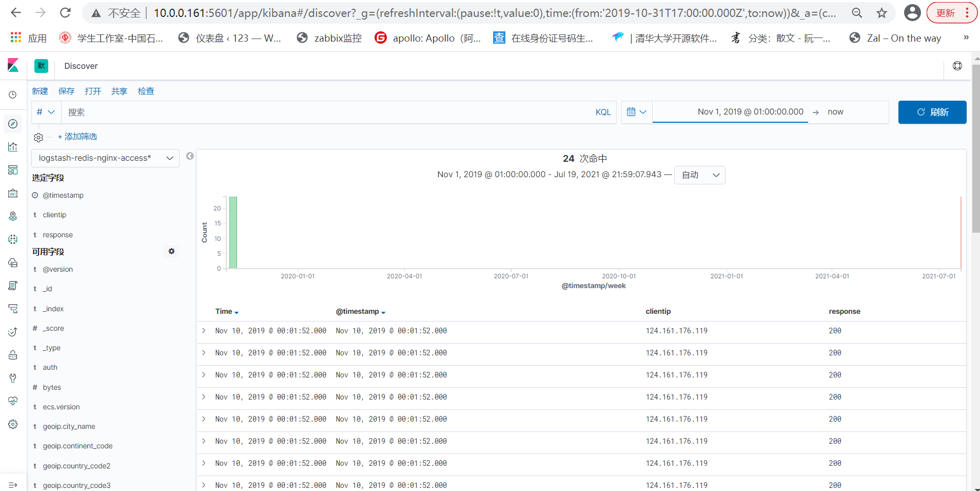The width and height of the screenshot is (980, 491).
Task: Open SIEM lock icon in sidebar
Action: click(13, 355)
